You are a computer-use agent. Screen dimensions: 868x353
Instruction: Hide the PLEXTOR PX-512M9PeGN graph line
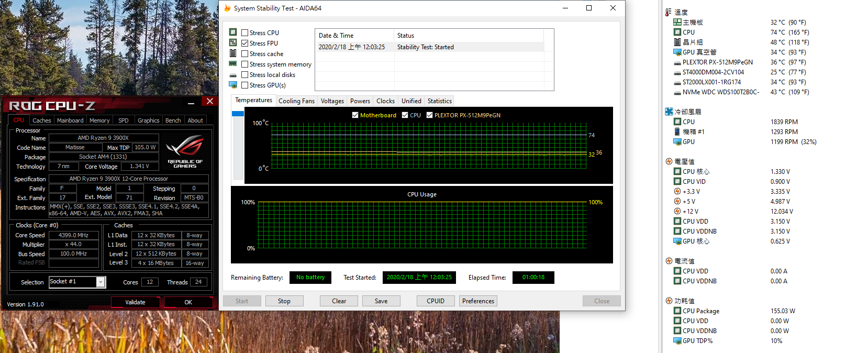[x=430, y=115]
